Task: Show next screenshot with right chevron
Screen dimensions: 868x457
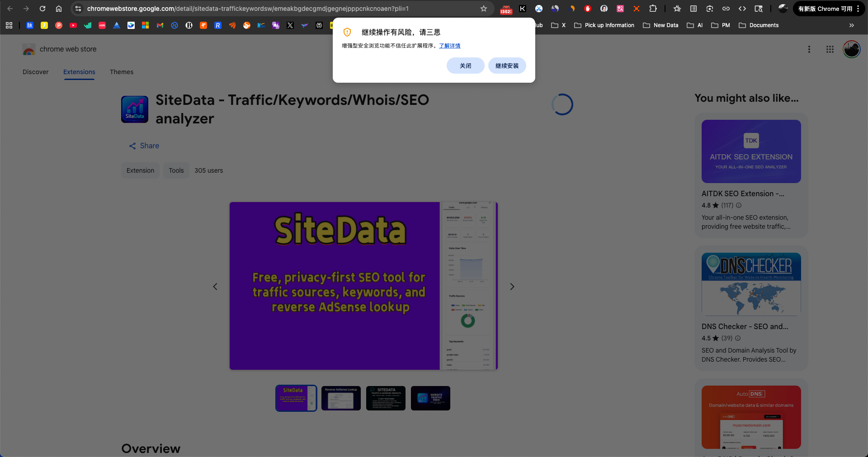Action: click(x=512, y=287)
